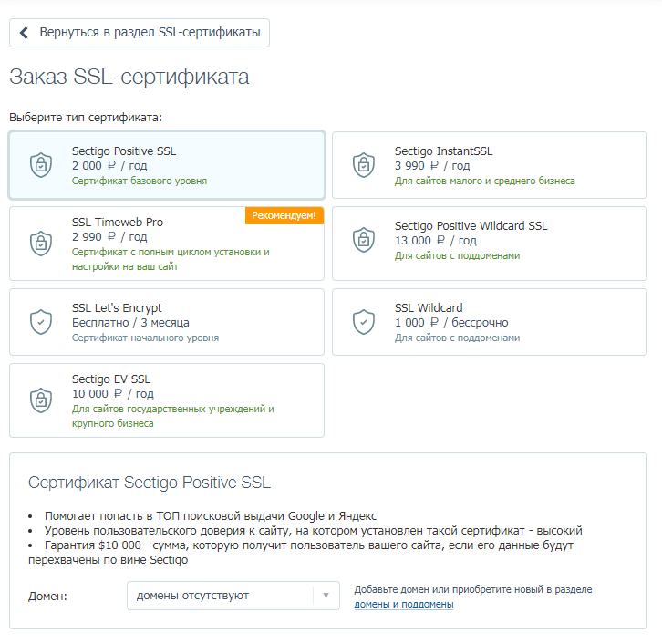Click the Домен: field label
Image resolution: width=662 pixels, height=644 pixels.
(47, 597)
